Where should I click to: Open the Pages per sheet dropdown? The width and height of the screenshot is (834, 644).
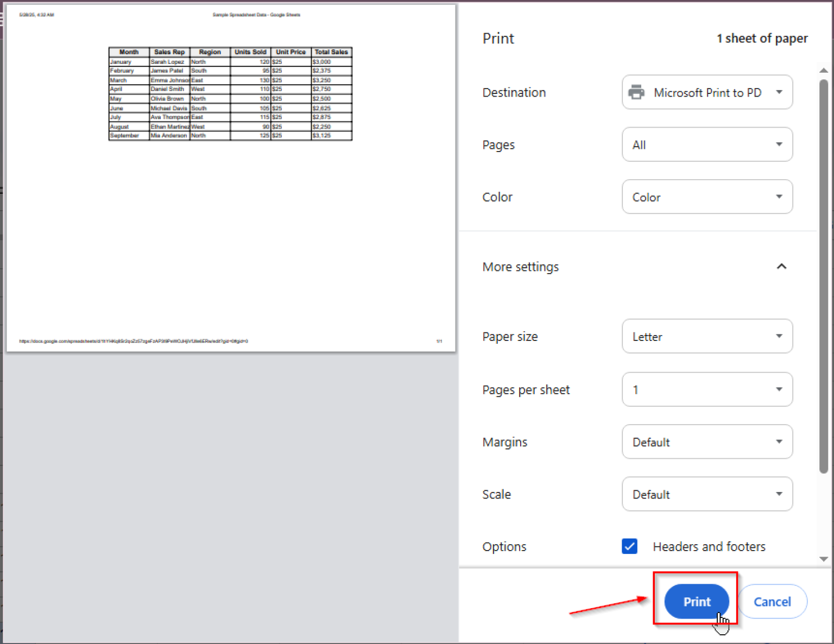click(706, 389)
